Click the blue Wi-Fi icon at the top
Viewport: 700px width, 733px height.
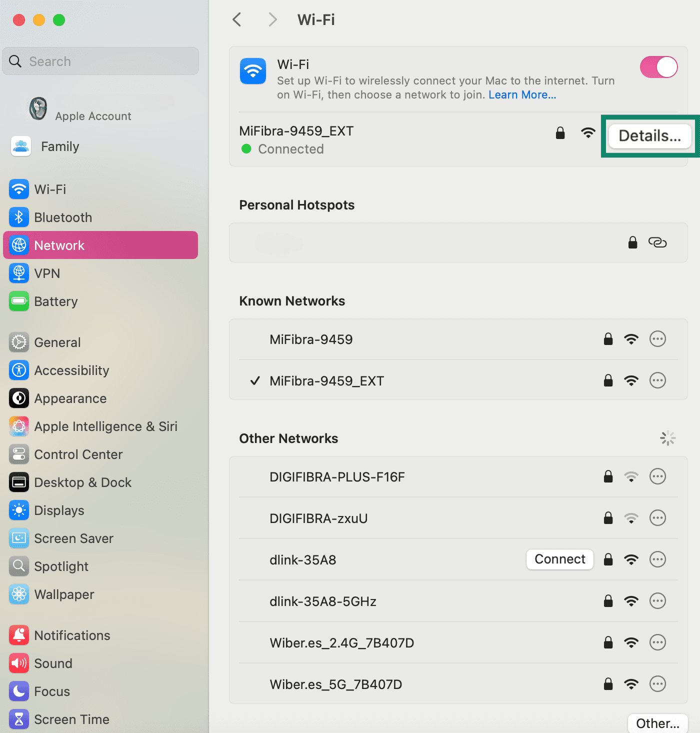pos(253,71)
